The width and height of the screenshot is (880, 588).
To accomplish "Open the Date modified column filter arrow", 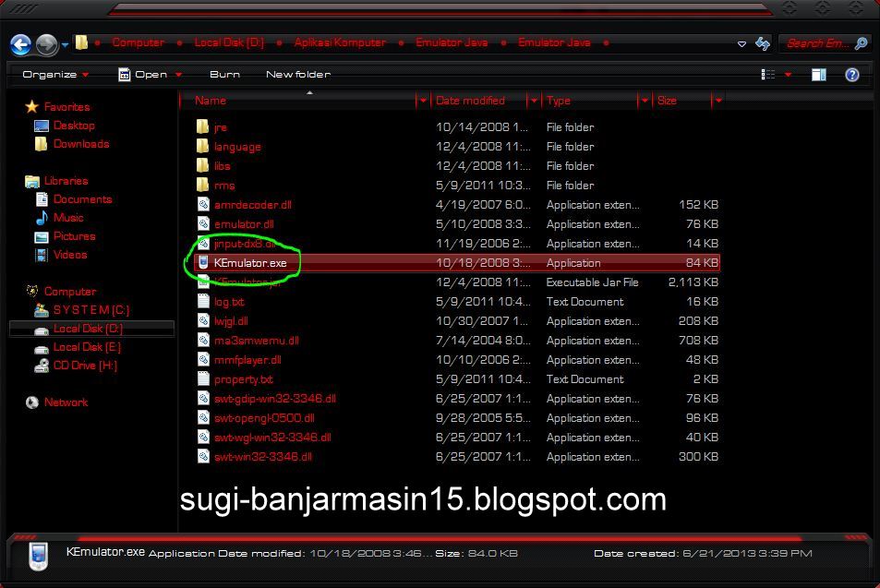I will click(x=534, y=101).
